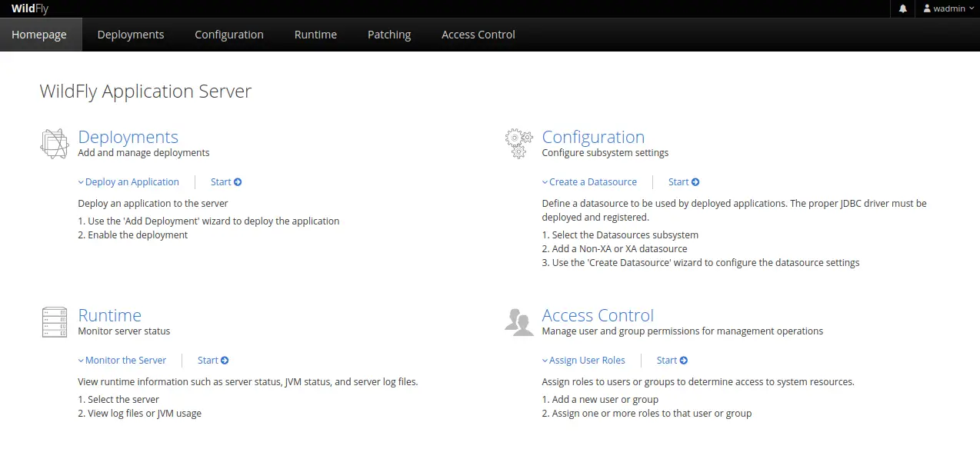The height and width of the screenshot is (449, 980).
Task: Collapse the Monitor the Server section
Action: (122, 361)
